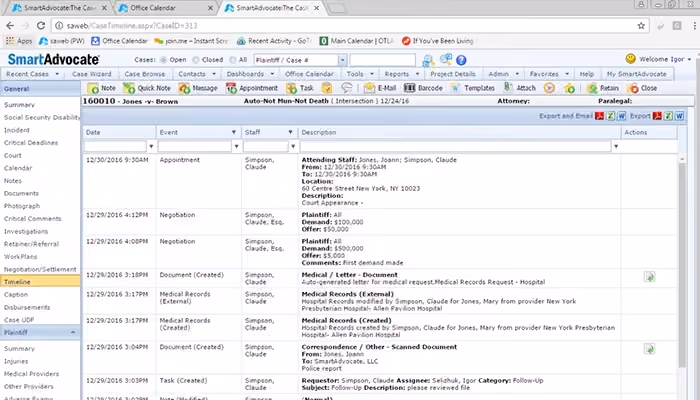This screenshot has width=700, height=400.
Task: Open My SmartAdvocate menu item
Action: click(636, 74)
